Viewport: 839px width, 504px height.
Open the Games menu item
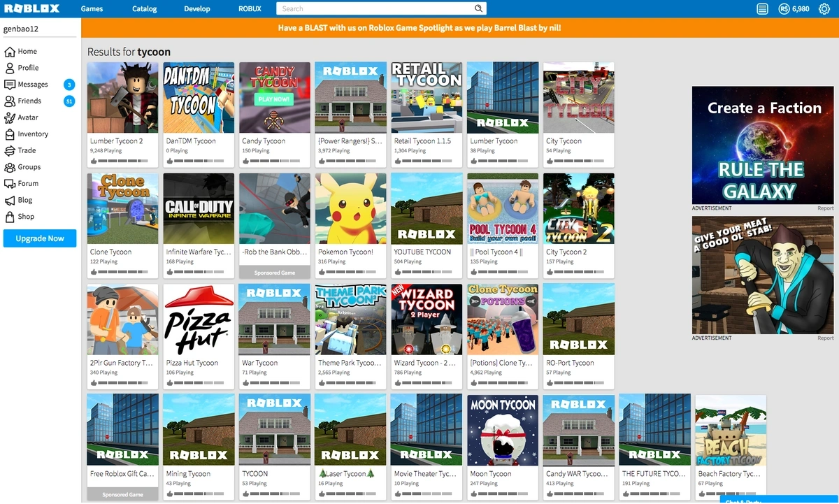[92, 9]
